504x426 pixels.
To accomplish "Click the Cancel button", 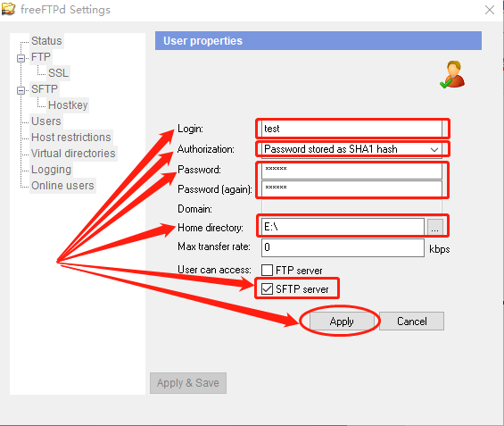I will [x=412, y=322].
